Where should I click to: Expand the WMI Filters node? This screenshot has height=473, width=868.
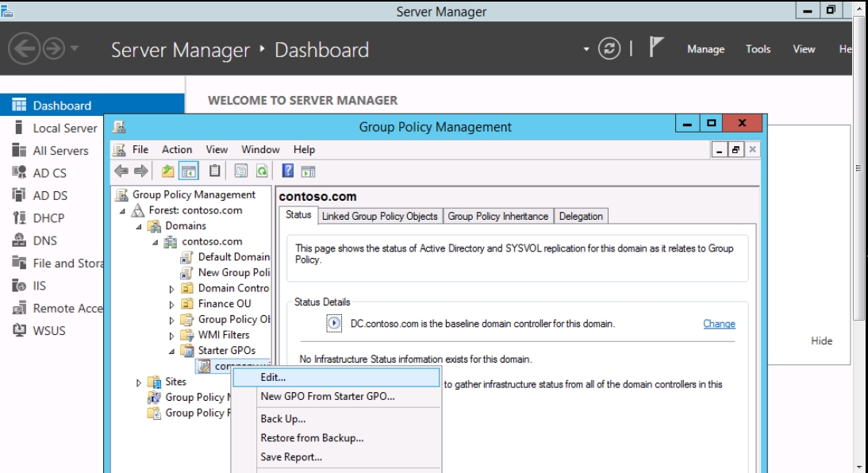click(x=171, y=336)
